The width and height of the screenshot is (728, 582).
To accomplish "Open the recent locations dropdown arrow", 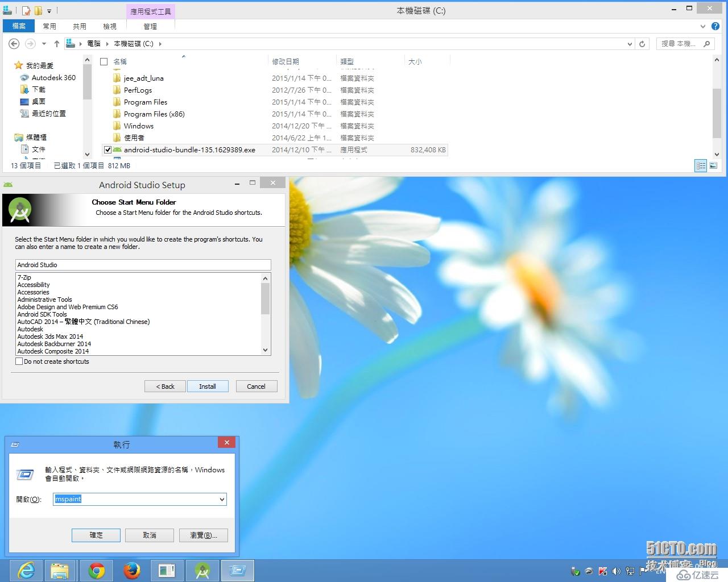I will click(x=44, y=44).
